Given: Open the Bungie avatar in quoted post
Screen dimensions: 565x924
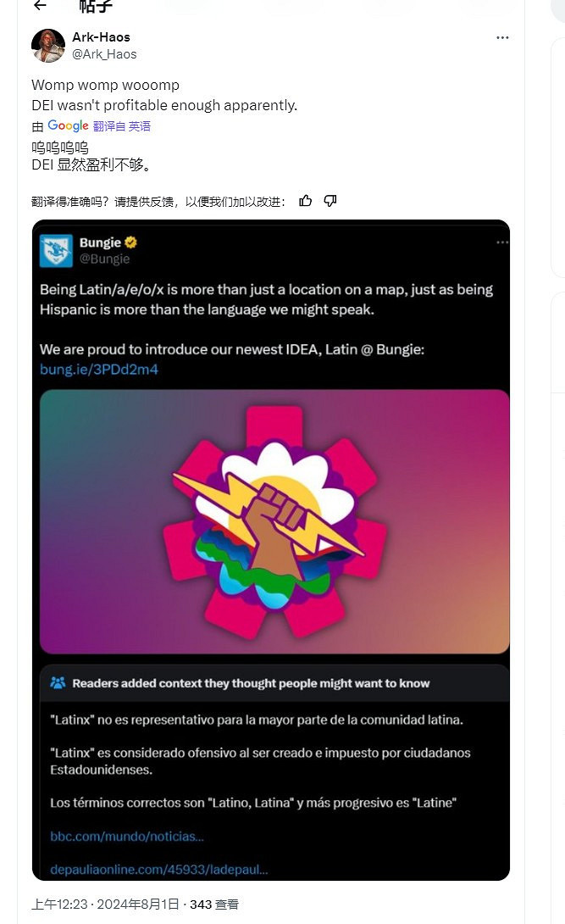Looking at the screenshot, I should click(x=56, y=250).
